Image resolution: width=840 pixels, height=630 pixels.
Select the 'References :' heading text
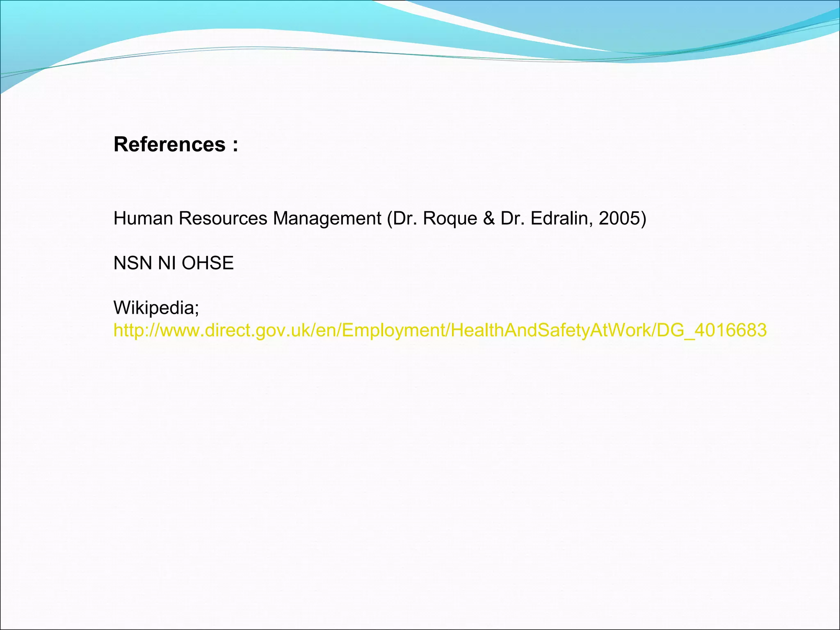176,144
